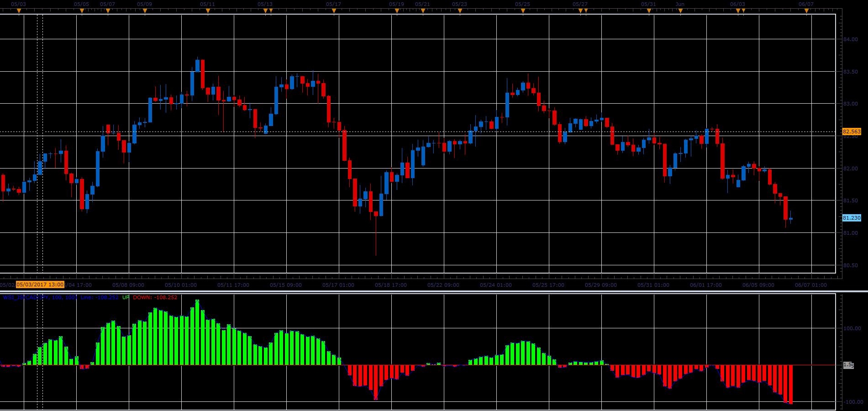Viewport: 868px width, 411px height.
Task: Click the 05/31 01:00 time axis label
Action: click(x=653, y=285)
